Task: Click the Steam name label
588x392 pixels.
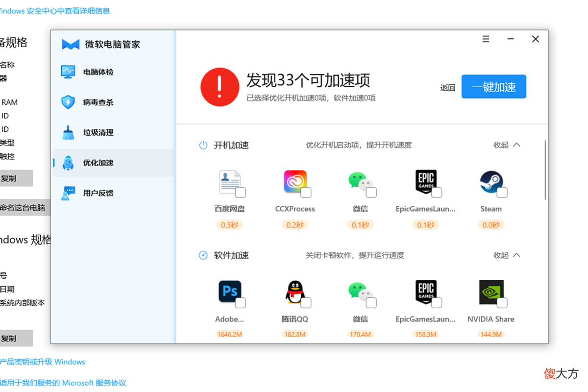Action: pos(491,209)
